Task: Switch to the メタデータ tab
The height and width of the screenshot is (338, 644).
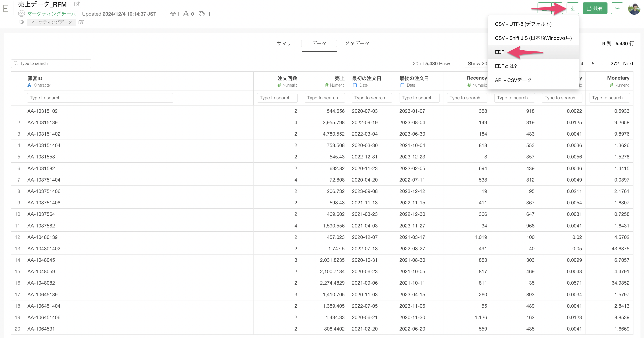Action: (357, 44)
